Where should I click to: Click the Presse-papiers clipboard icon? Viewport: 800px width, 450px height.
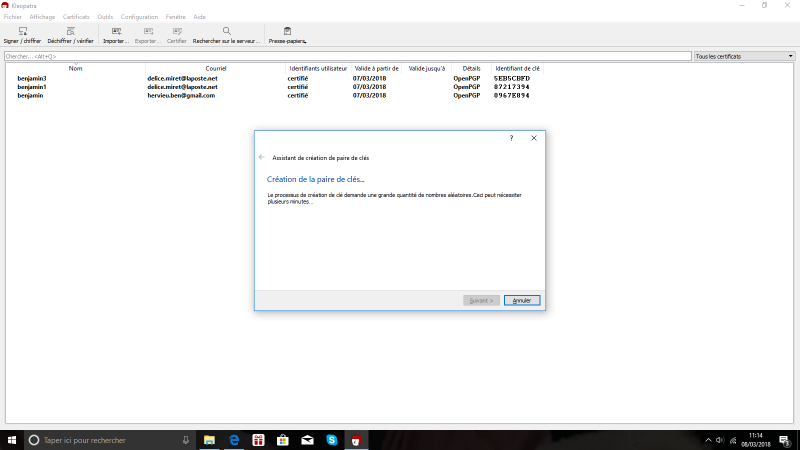pyautogui.click(x=287, y=31)
